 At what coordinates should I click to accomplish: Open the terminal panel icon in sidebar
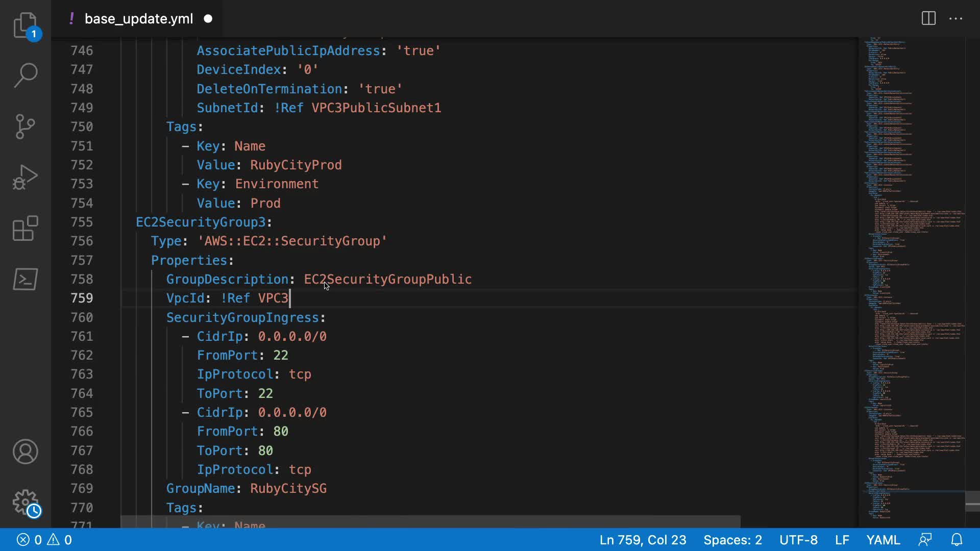click(25, 279)
